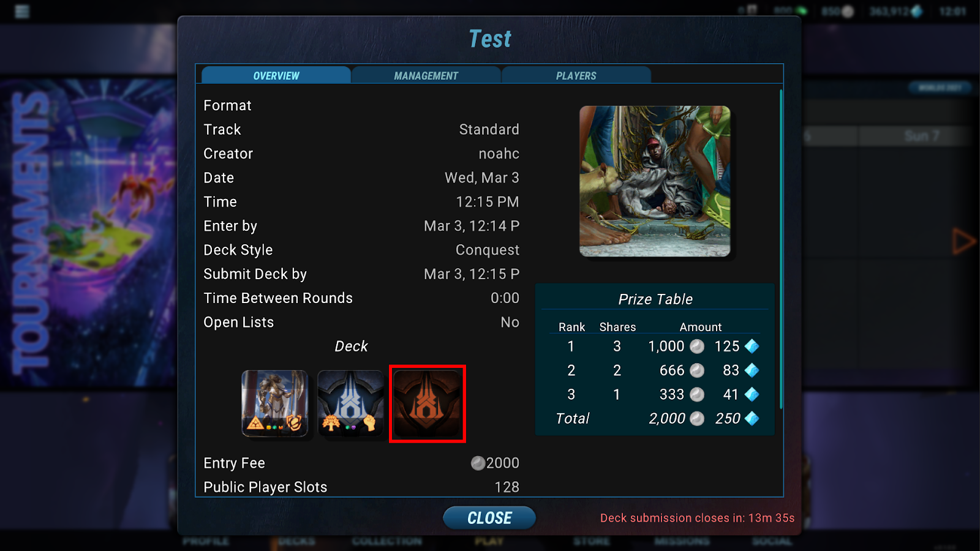Image resolution: width=980 pixels, height=551 pixels.
Task: Select the highlighted orange empty deck slot
Action: [428, 403]
